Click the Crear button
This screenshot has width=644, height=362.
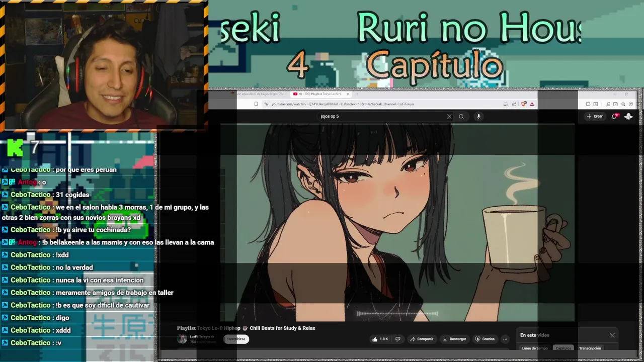coord(595,116)
